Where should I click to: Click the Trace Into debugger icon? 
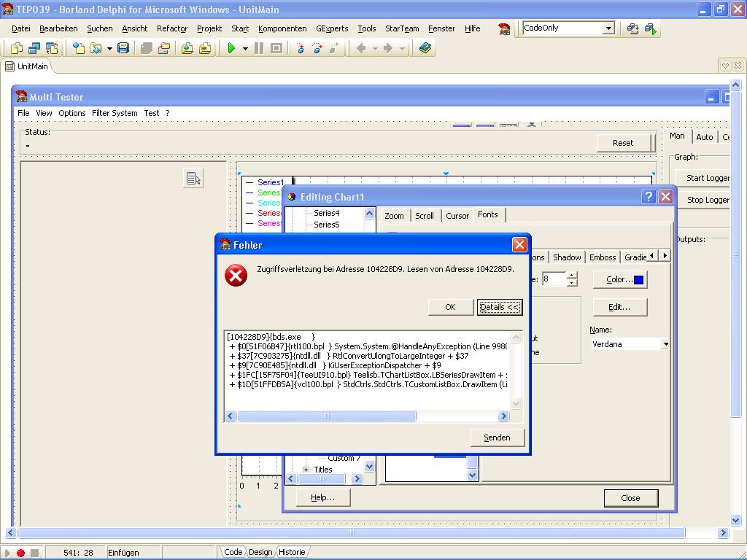pos(300,48)
